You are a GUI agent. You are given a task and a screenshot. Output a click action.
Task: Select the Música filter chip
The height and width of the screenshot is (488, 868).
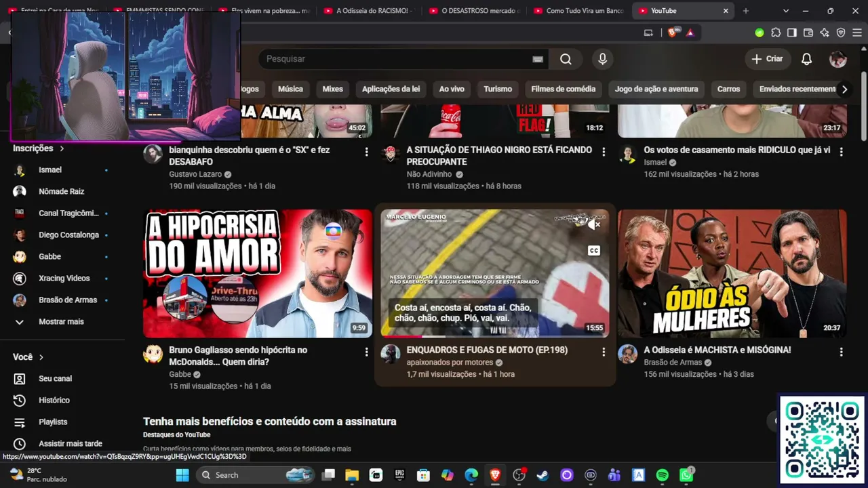(x=290, y=89)
